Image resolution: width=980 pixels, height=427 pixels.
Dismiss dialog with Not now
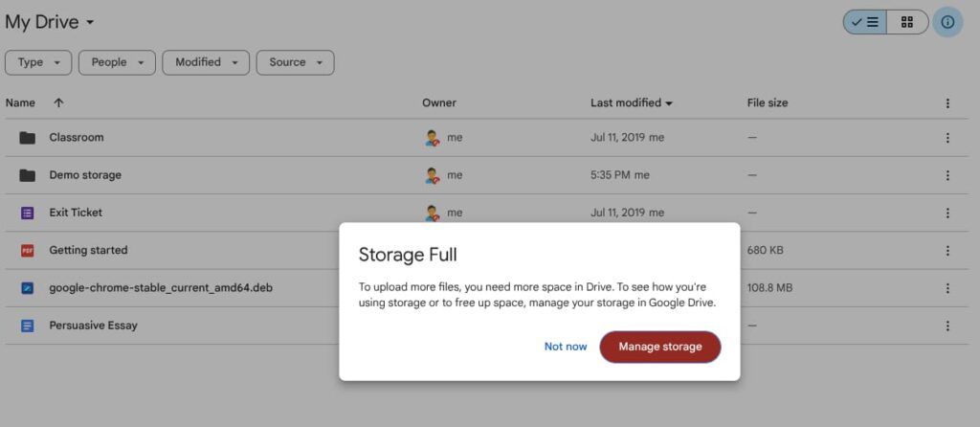click(566, 347)
